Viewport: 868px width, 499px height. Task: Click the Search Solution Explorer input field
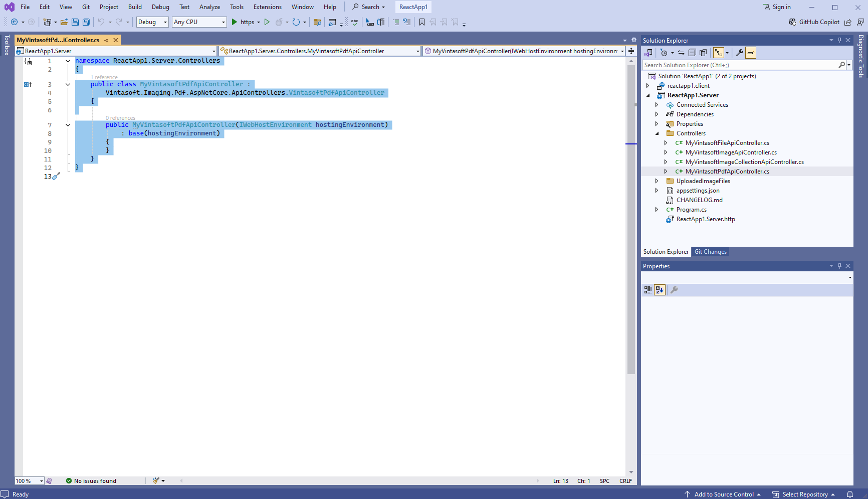tap(740, 65)
